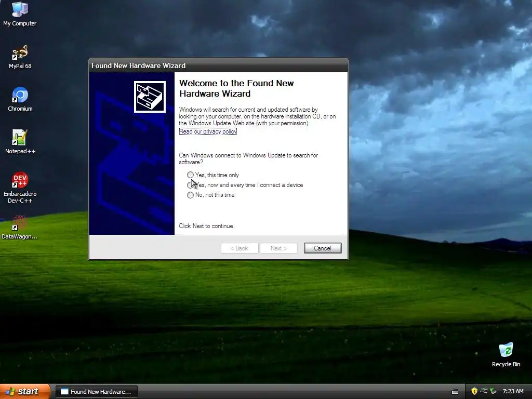
Task: Open the Windows start menu
Action: (25, 391)
